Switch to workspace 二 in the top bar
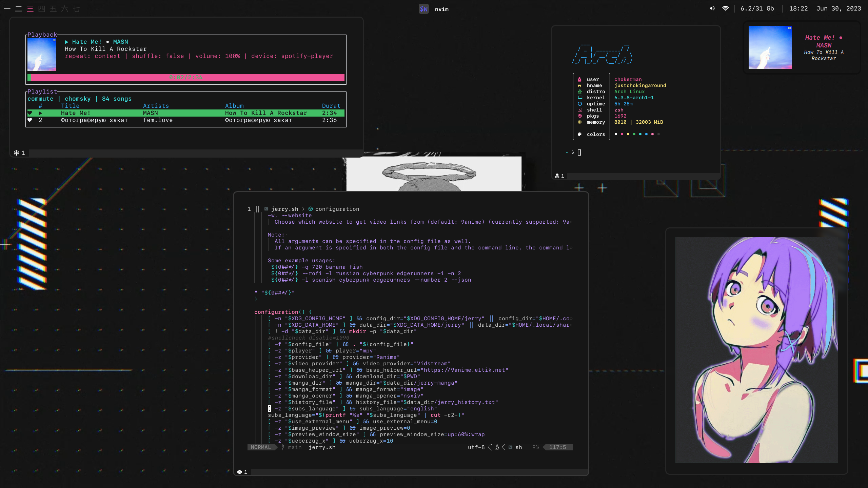Viewport: 868px width, 488px height. click(18, 9)
